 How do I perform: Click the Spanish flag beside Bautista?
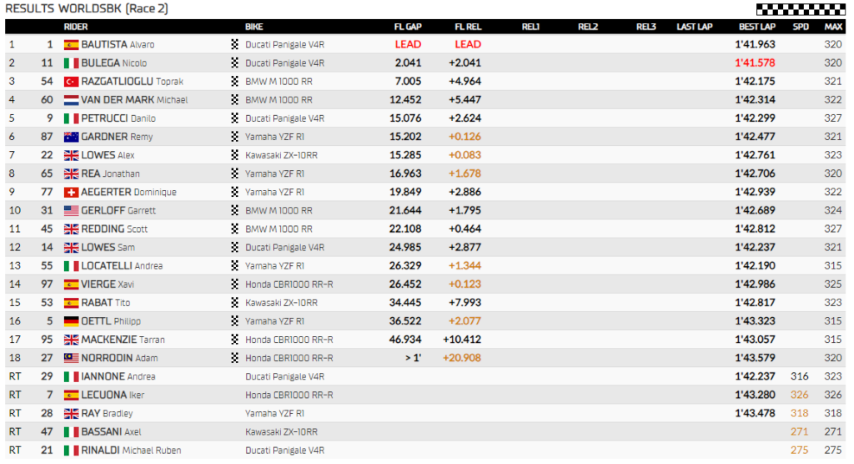point(71,45)
